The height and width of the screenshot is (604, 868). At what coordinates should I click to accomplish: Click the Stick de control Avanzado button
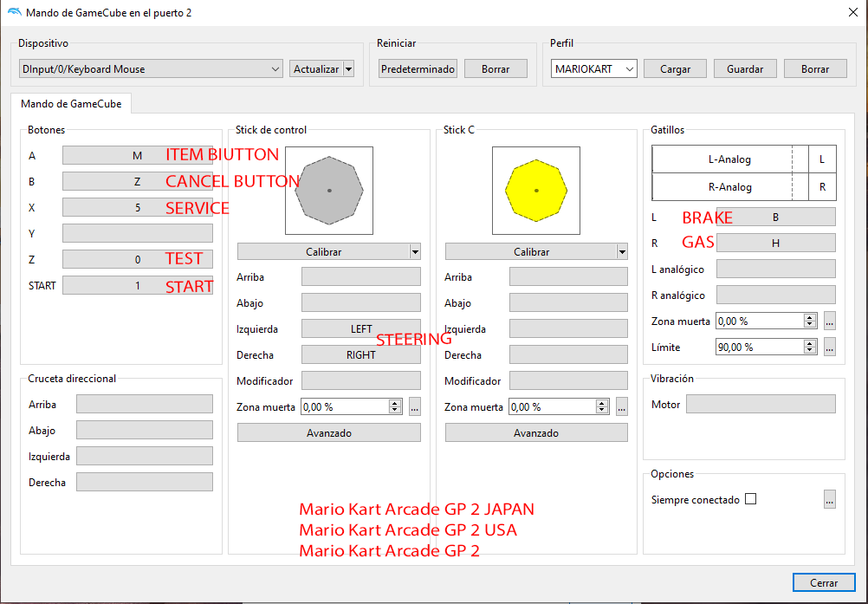pyautogui.click(x=329, y=433)
